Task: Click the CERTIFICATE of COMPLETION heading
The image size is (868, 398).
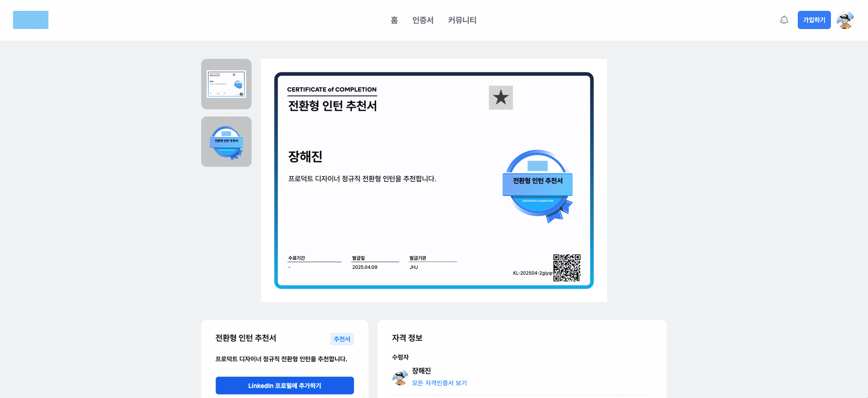Action: pos(332,89)
